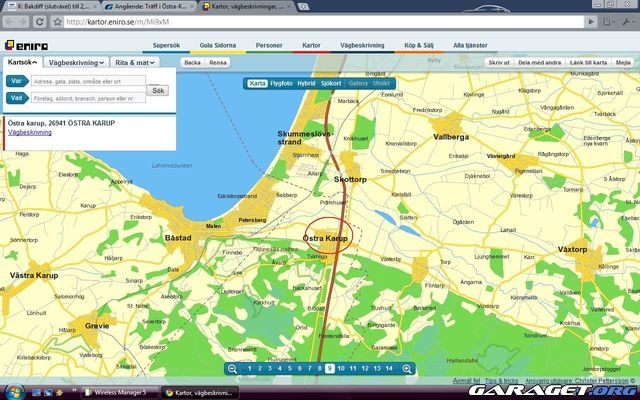Click the Var address input field
The image size is (640, 400).
coord(88,81)
